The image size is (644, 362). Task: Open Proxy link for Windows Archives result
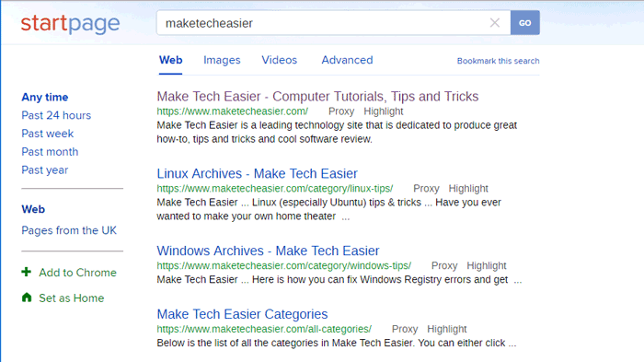point(444,265)
